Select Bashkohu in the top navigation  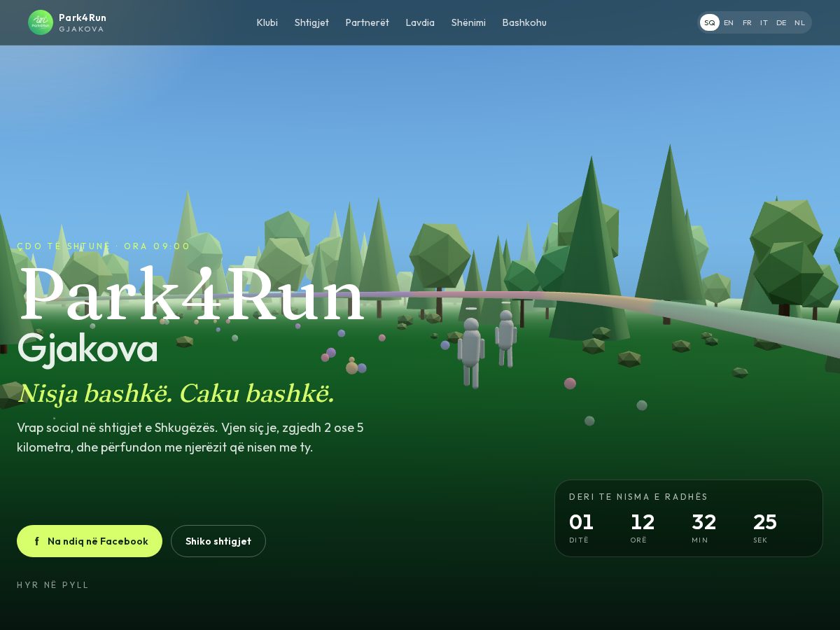click(524, 22)
